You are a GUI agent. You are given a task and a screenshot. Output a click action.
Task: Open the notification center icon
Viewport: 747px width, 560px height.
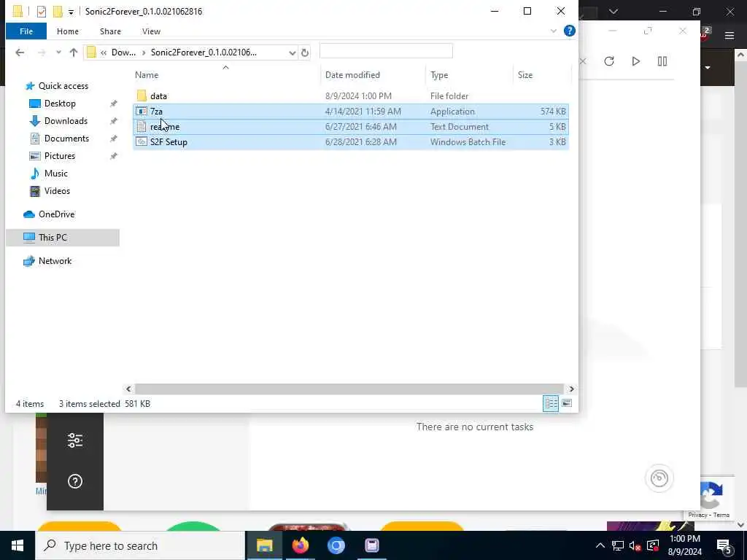point(724,545)
